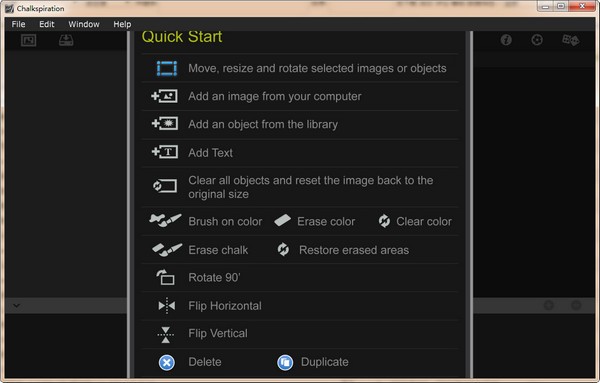Click the blue Duplicate icon

(x=285, y=362)
